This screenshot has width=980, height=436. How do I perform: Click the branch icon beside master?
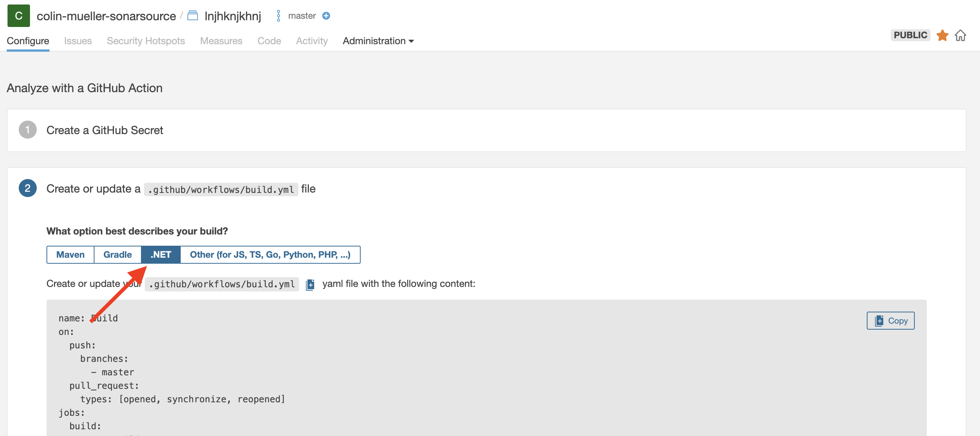279,16
